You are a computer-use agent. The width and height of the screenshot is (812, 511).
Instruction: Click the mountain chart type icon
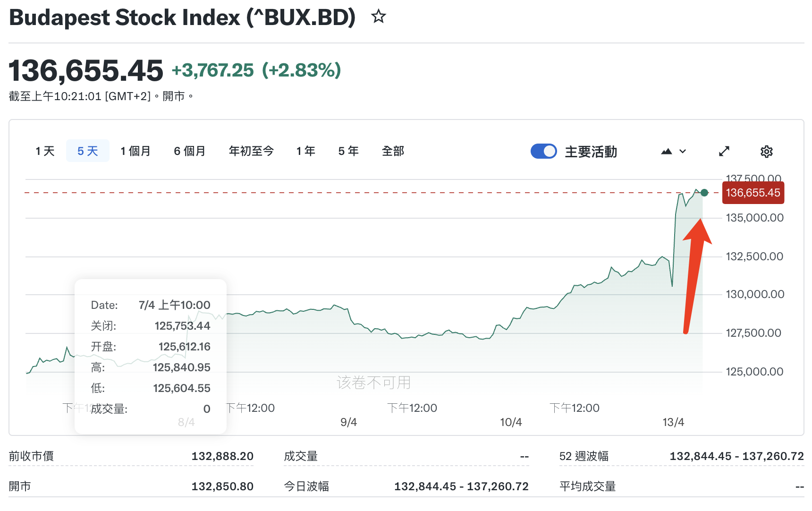click(x=666, y=152)
